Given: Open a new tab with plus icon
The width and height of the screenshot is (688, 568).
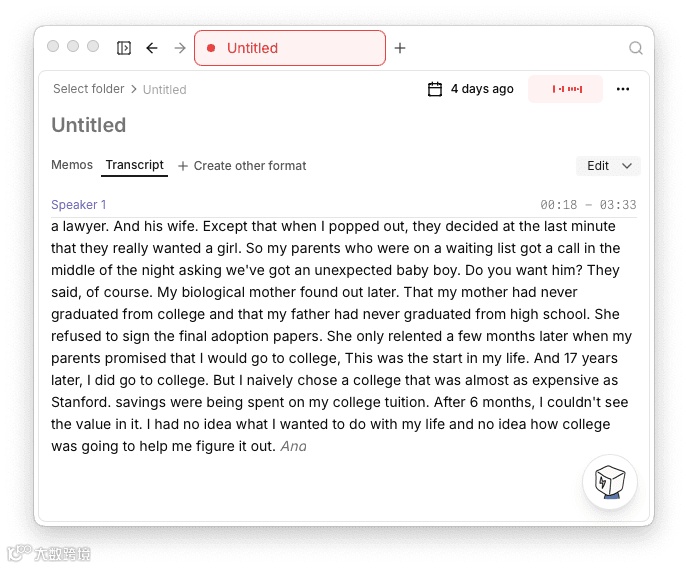Looking at the screenshot, I should click(x=400, y=48).
